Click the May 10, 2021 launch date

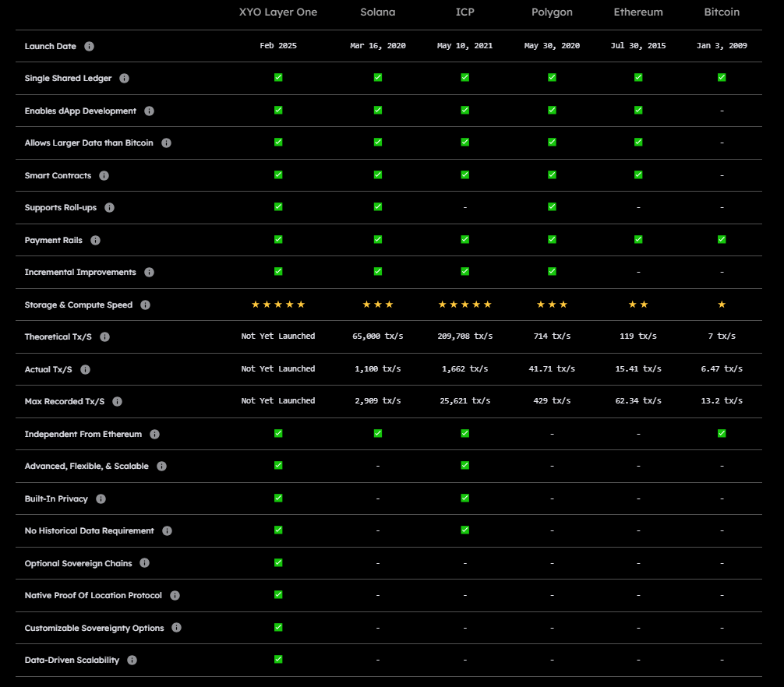tap(465, 46)
